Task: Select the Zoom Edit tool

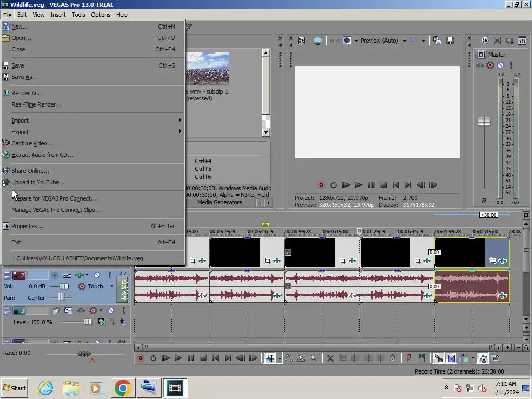Action: 313,358
